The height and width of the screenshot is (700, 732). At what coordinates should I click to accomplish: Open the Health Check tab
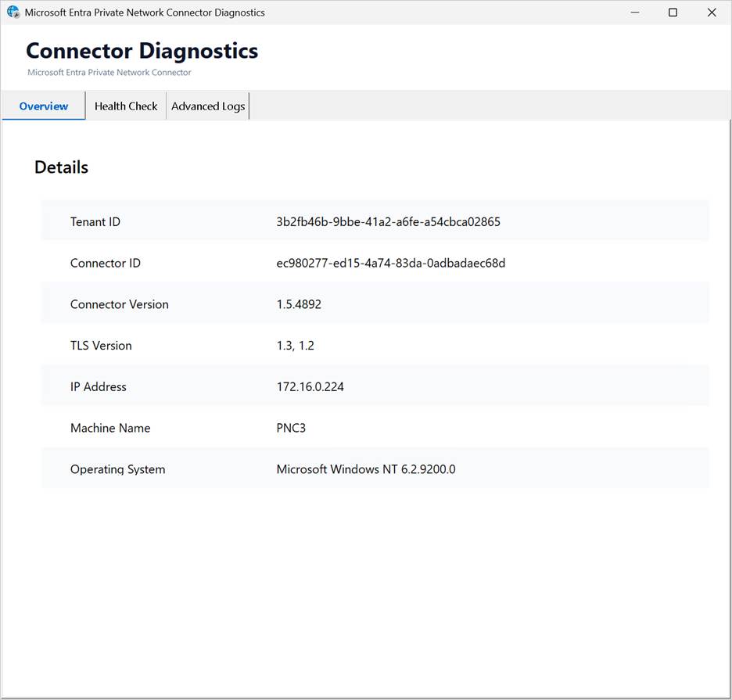[x=126, y=106]
